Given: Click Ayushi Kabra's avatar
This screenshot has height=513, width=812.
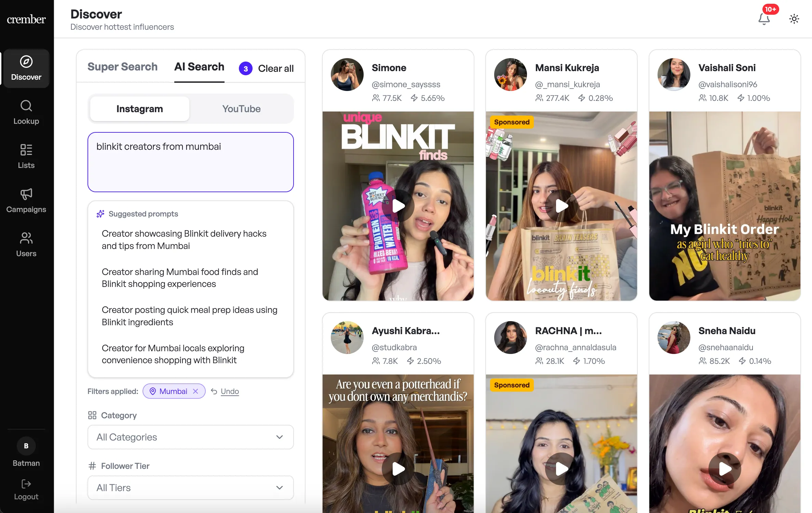Looking at the screenshot, I should coord(347,337).
